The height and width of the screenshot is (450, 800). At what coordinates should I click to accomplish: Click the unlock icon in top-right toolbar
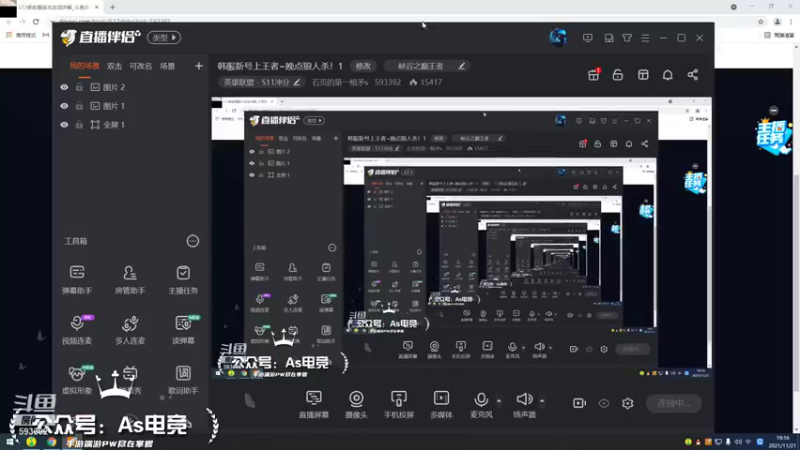coord(618,75)
